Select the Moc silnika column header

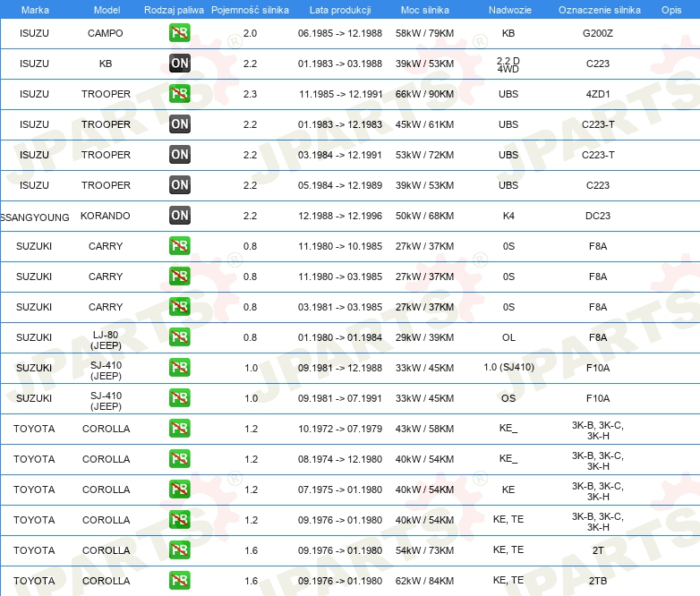coord(424,10)
